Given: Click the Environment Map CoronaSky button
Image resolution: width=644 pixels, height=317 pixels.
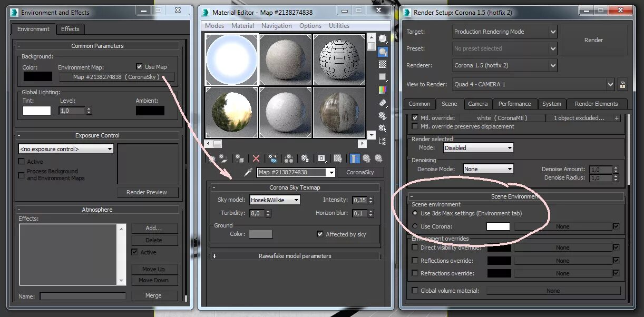Looking at the screenshot, I should 116,77.
